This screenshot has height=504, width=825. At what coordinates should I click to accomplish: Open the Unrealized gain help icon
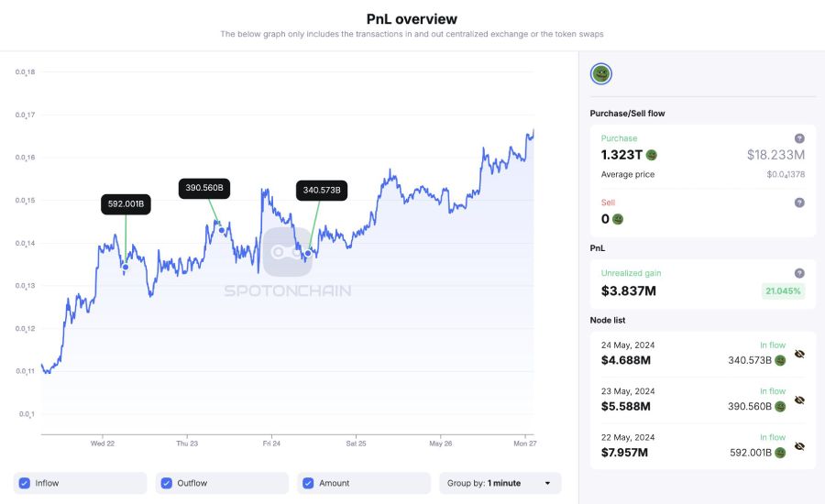[x=799, y=273]
